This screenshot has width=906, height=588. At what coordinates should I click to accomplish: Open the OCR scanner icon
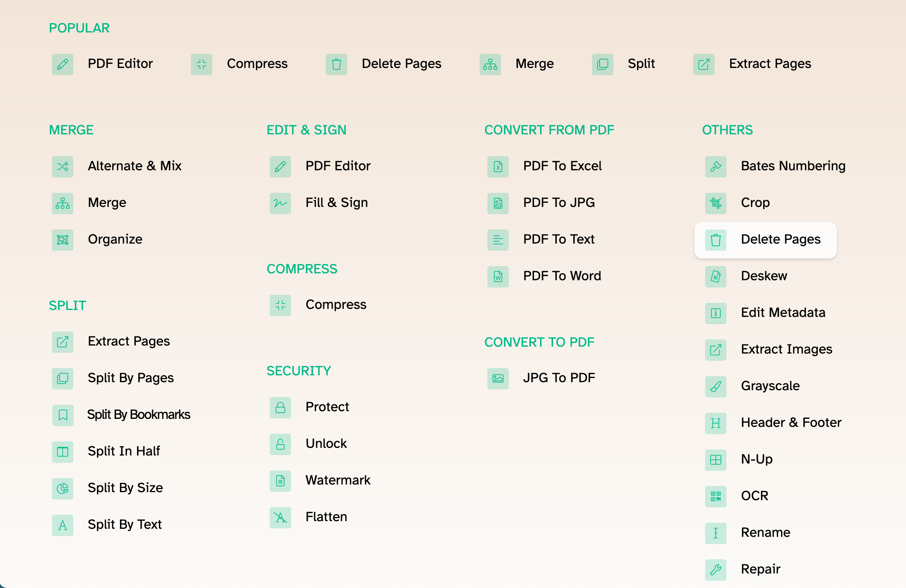(715, 496)
